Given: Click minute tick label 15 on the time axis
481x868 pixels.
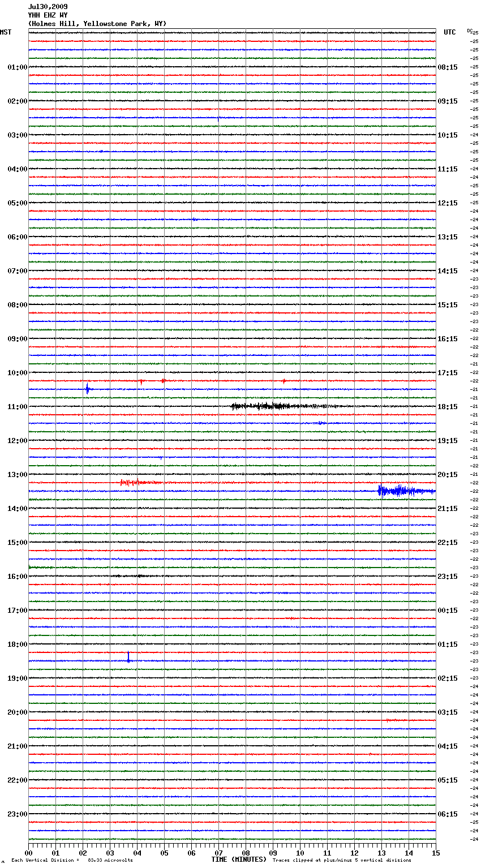Looking at the screenshot, I should pyautogui.click(x=436, y=853).
